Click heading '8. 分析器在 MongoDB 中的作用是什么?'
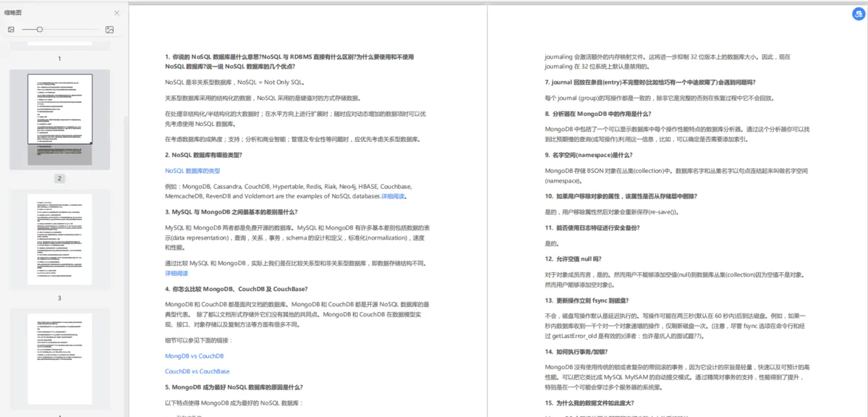 click(597, 114)
